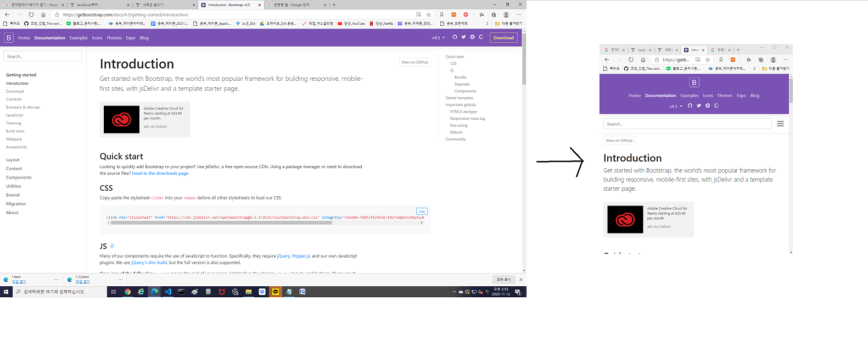This screenshot has width=868, height=361.
Task: Open the jQuery link in JS paragraph
Action: point(284,256)
